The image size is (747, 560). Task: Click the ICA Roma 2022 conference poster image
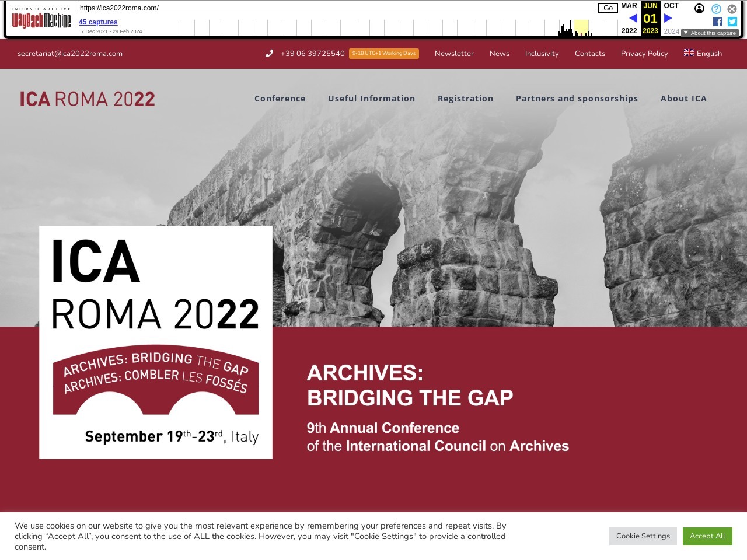click(x=156, y=342)
